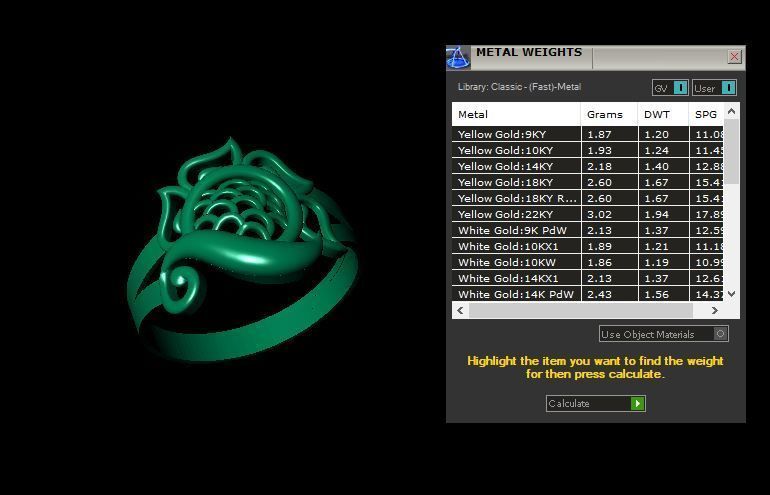Click the green ring model in viewport
Screen dimensions: 770x495
click(242, 250)
